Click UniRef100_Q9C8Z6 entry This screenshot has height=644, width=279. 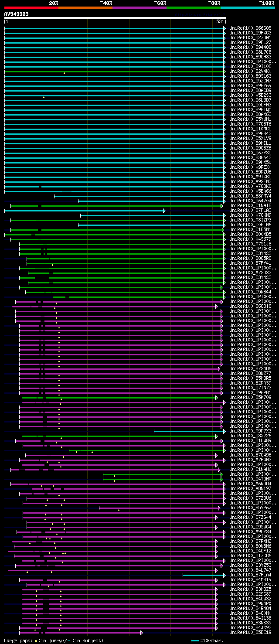point(250,148)
